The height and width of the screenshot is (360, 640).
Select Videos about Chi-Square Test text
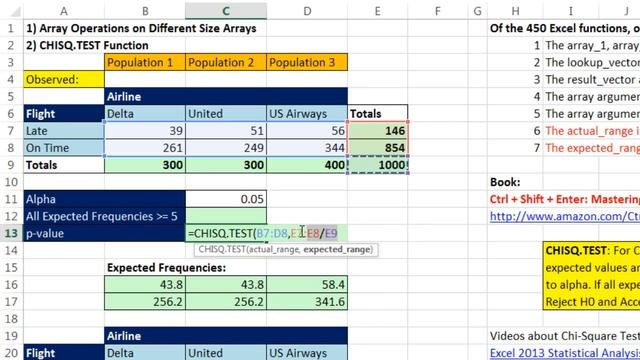(564, 336)
